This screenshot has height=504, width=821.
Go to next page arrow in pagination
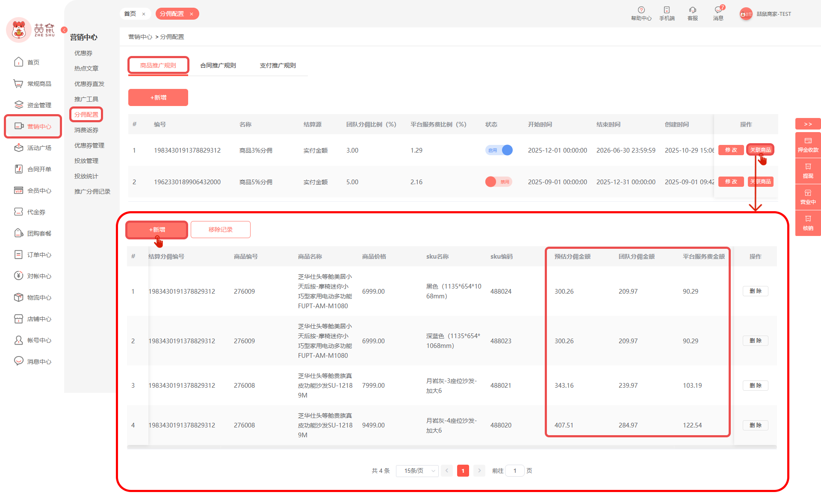[x=479, y=471]
